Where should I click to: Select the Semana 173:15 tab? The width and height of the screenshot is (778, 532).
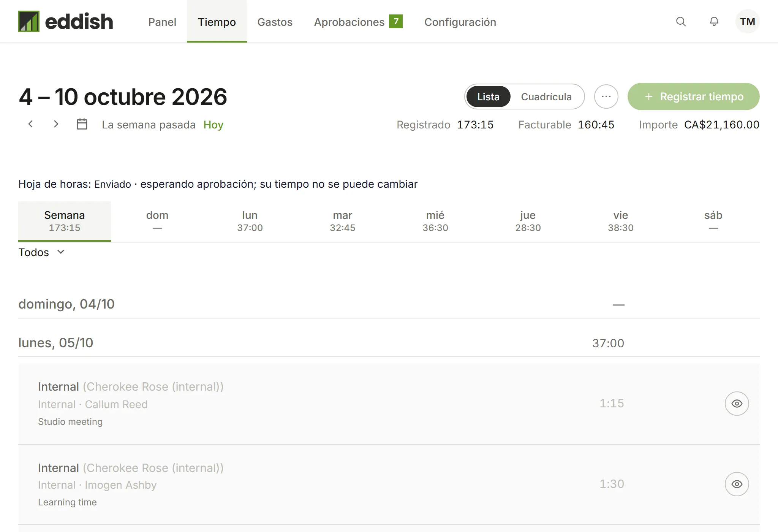(65, 221)
